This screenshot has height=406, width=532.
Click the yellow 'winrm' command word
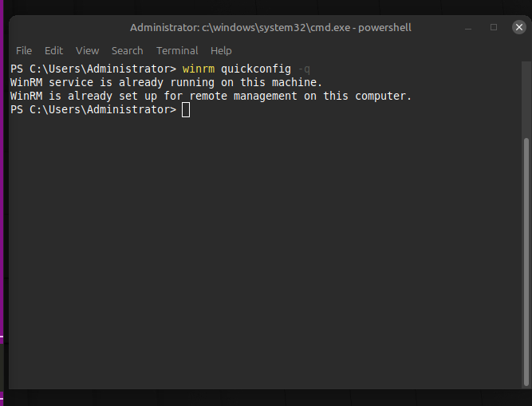point(199,69)
